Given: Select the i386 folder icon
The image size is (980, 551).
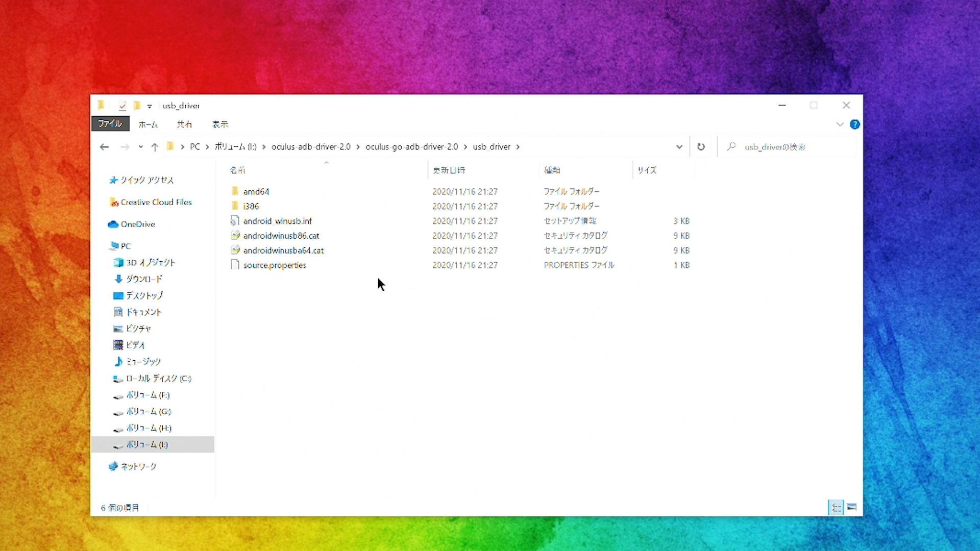Looking at the screenshot, I should (235, 206).
